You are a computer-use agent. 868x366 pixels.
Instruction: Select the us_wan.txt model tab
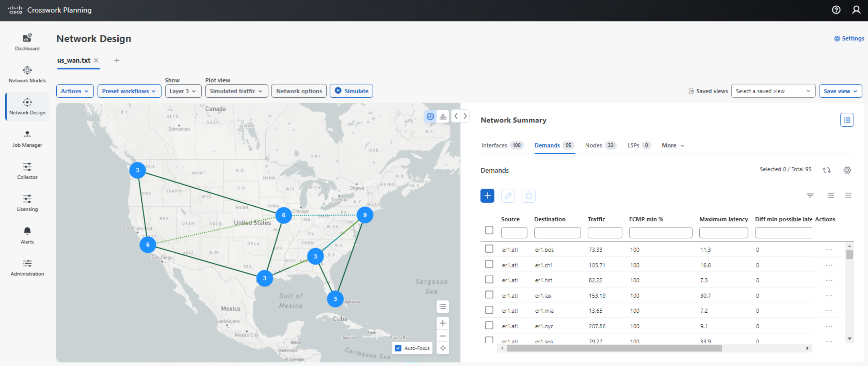pos(73,60)
